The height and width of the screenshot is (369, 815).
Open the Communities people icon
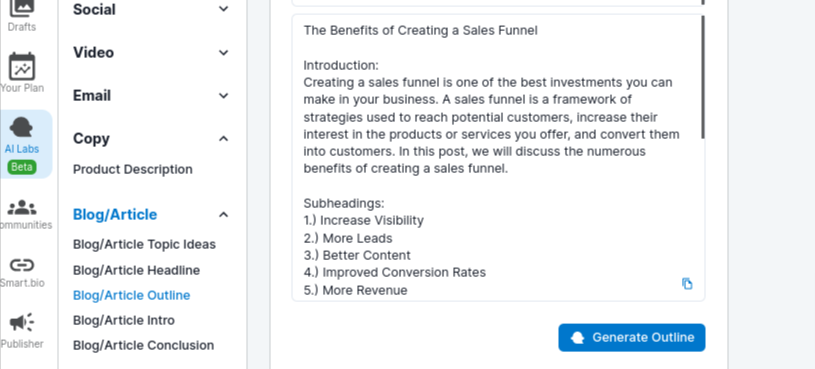22,208
